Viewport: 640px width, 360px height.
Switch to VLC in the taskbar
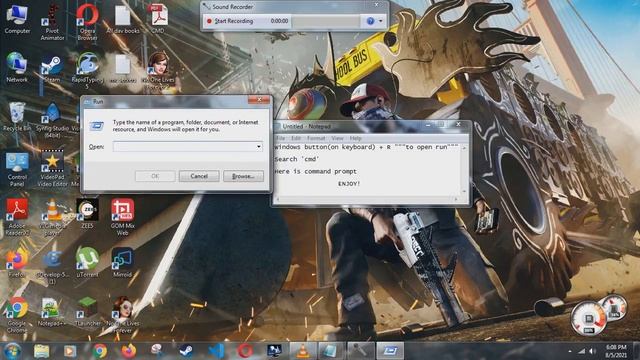[303, 351]
